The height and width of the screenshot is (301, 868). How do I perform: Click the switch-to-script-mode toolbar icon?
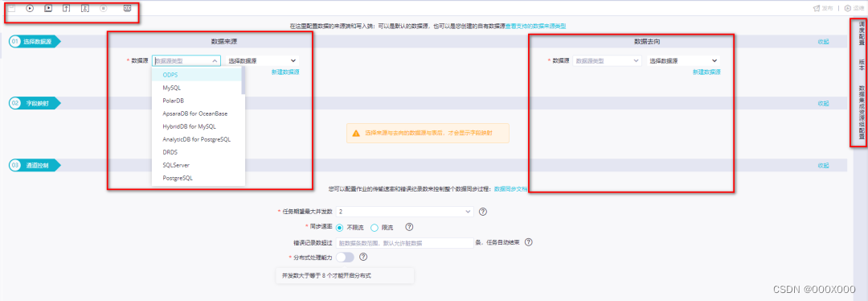tap(127, 8)
